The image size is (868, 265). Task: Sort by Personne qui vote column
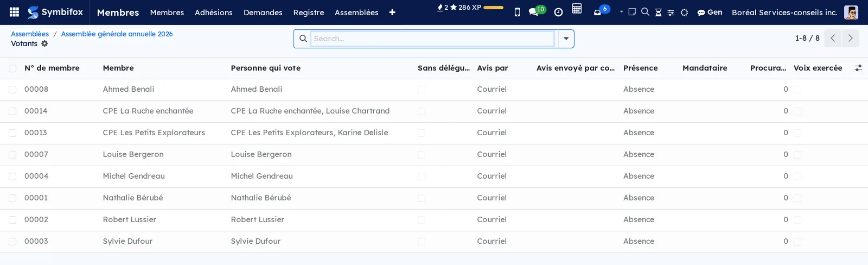point(266,68)
